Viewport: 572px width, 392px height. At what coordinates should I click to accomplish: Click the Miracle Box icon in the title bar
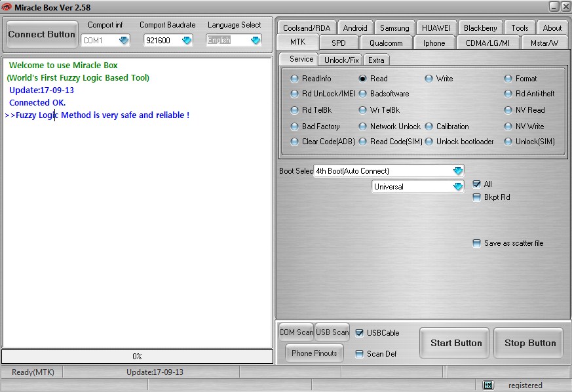[x=7, y=7]
